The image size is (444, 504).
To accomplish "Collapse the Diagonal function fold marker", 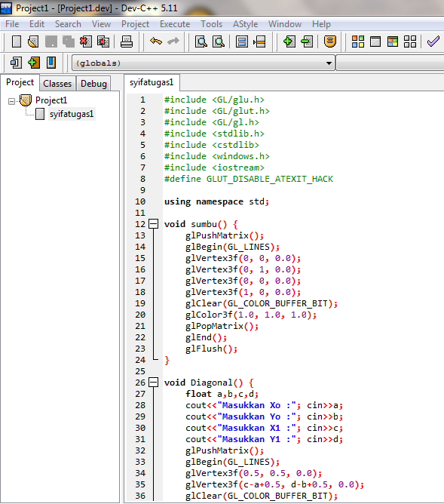I will tap(154, 383).
